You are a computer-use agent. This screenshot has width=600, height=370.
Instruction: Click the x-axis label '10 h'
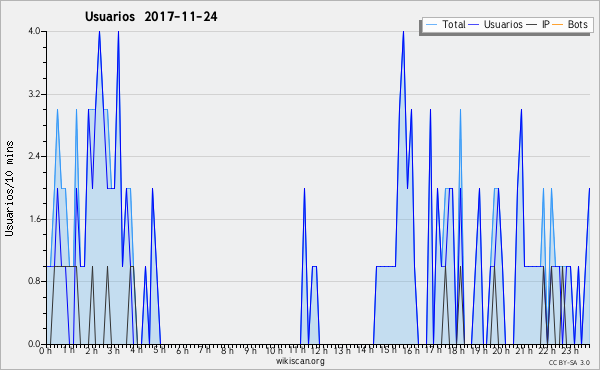tap(274, 351)
